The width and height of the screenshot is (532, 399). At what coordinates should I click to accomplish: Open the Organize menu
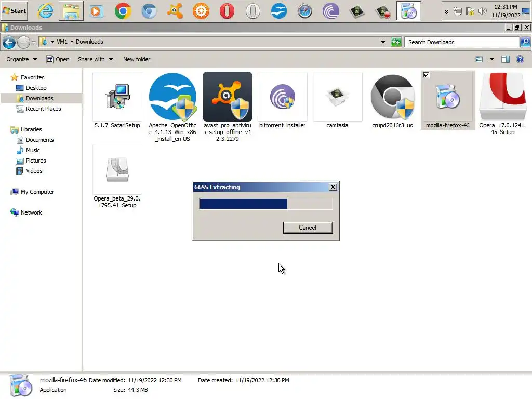point(21,59)
